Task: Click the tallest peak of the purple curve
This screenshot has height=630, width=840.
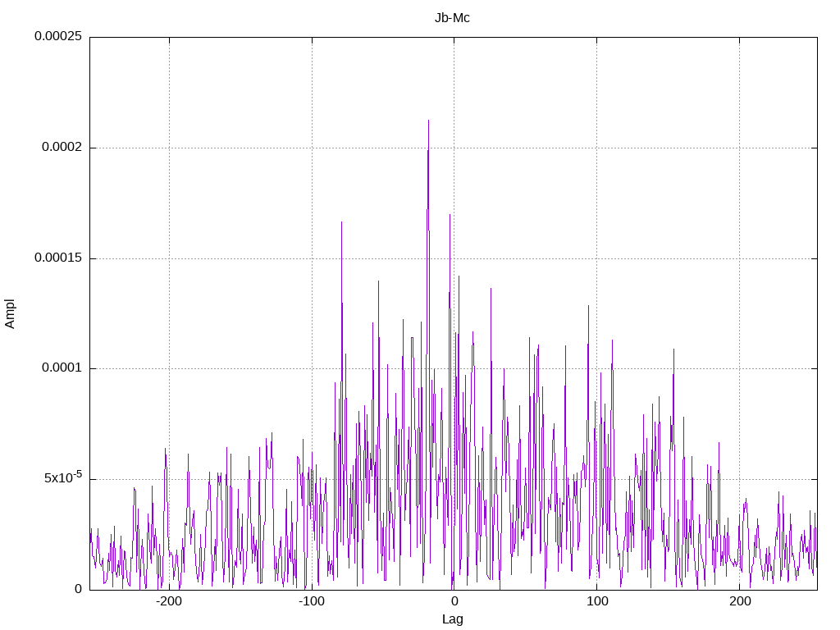Action: pos(428,121)
